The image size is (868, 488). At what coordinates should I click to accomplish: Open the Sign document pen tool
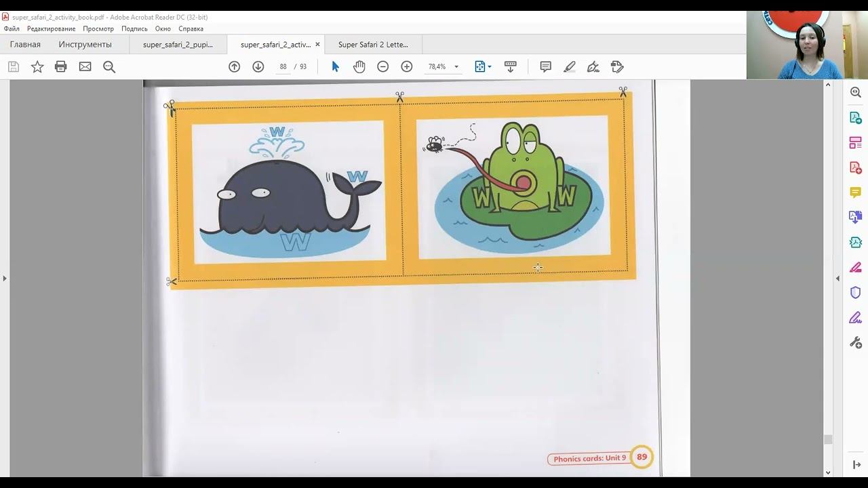[x=593, y=66]
